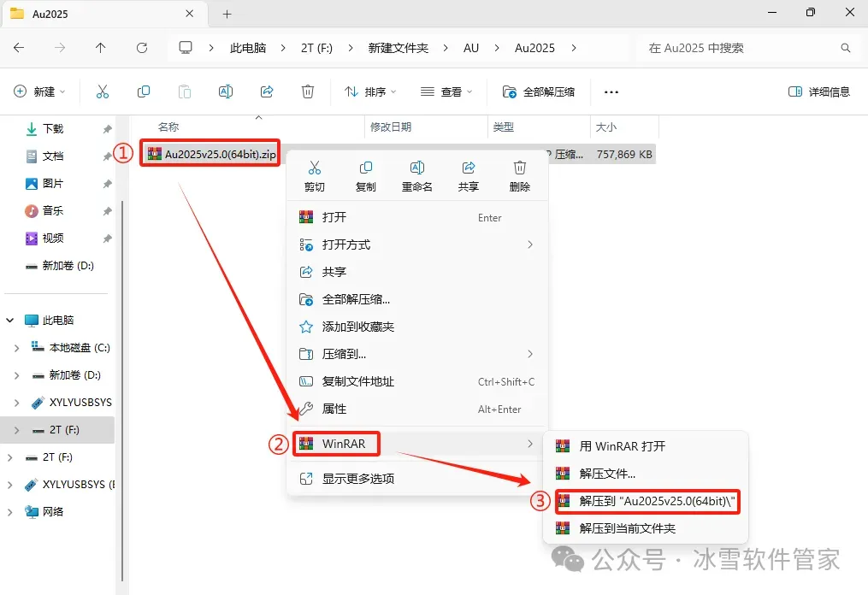Screen dimensions: 868x595
Task: Expand XYLYUSBSYS under 此电脑
Action: pos(16,403)
